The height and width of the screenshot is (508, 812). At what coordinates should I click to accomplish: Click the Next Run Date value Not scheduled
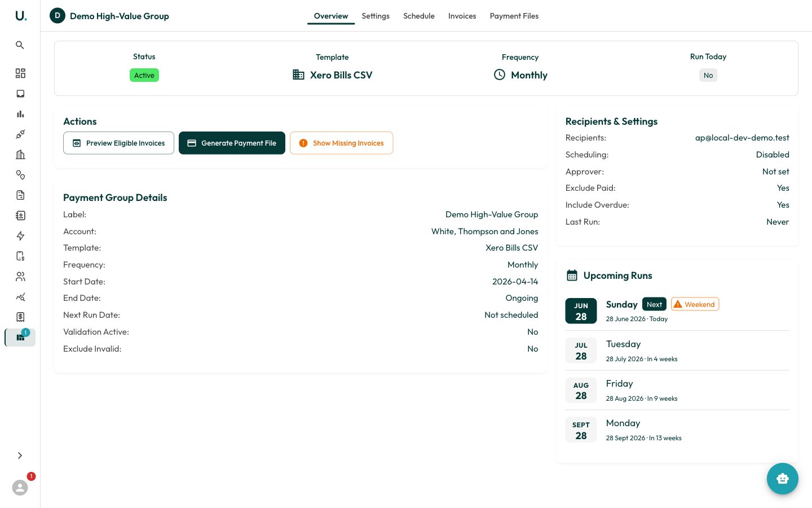[x=511, y=315]
